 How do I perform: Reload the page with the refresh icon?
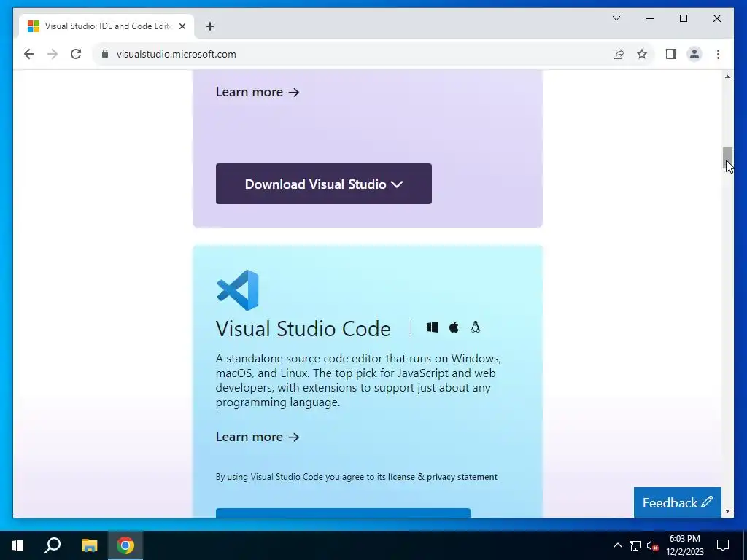[x=76, y=54]
